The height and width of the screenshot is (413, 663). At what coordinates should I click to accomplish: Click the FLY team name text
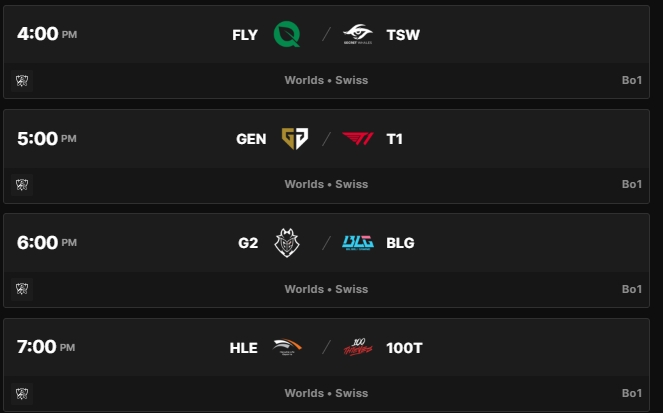coord(245,35)
